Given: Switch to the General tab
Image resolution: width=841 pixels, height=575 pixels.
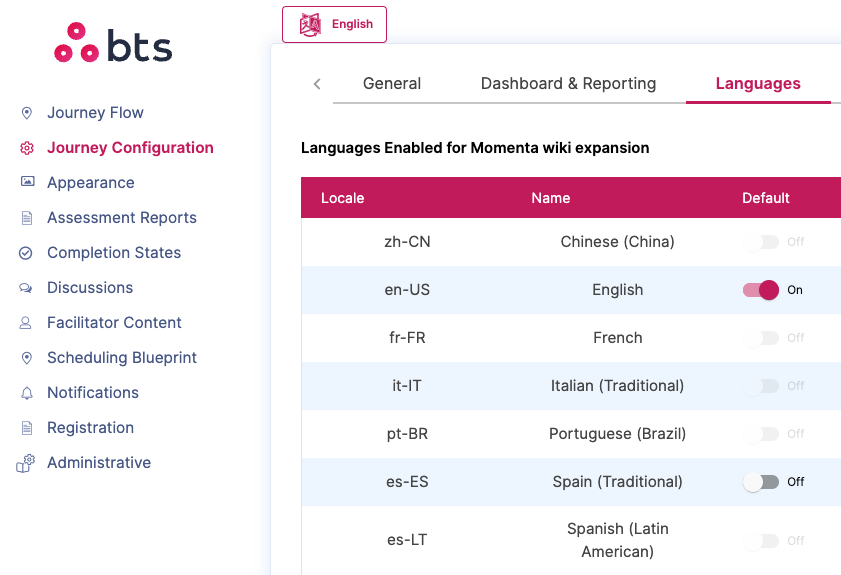Looking at the screenshot, I should [392, 84].
